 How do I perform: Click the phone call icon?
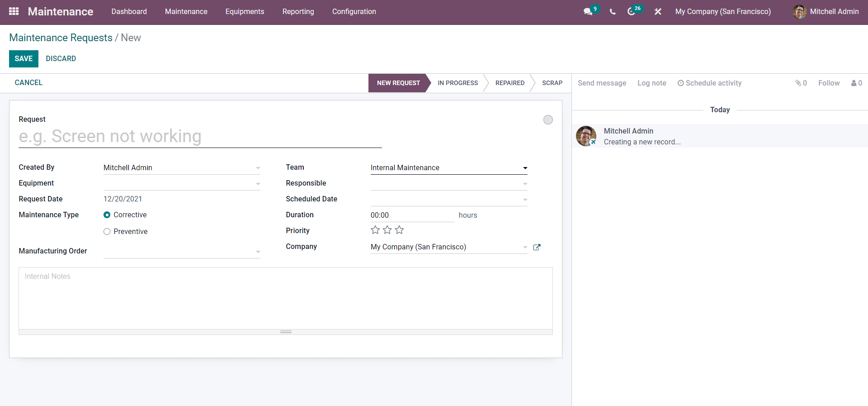613,12
